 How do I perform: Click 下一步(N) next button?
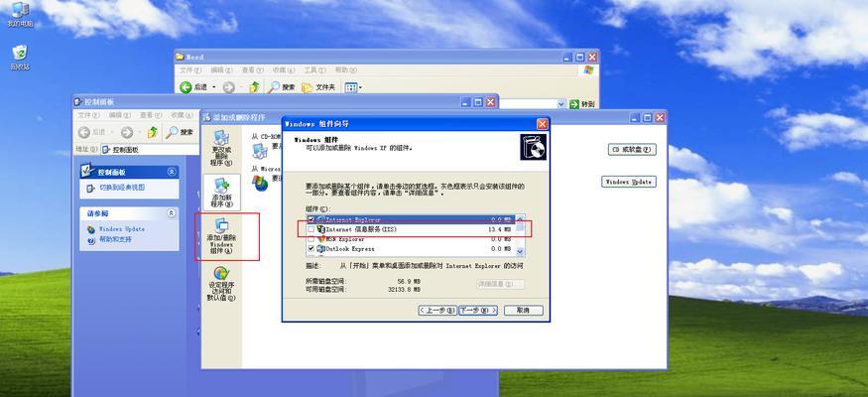click(478, 310)
